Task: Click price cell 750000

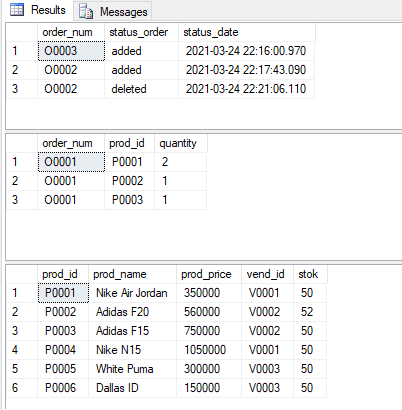Action: tap(209, 331)
